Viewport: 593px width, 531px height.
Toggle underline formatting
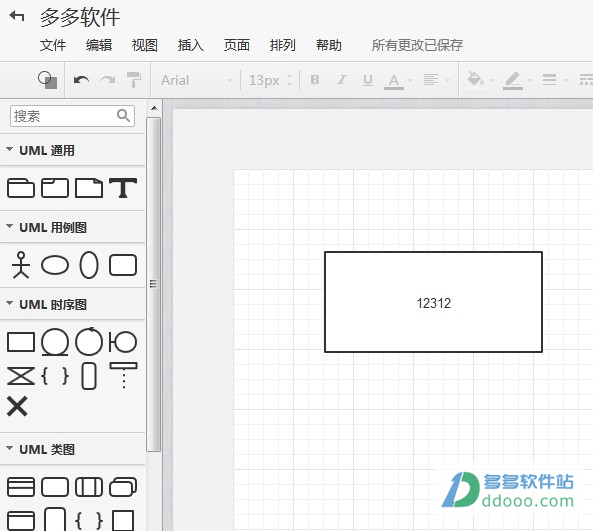tap(368, 80)
